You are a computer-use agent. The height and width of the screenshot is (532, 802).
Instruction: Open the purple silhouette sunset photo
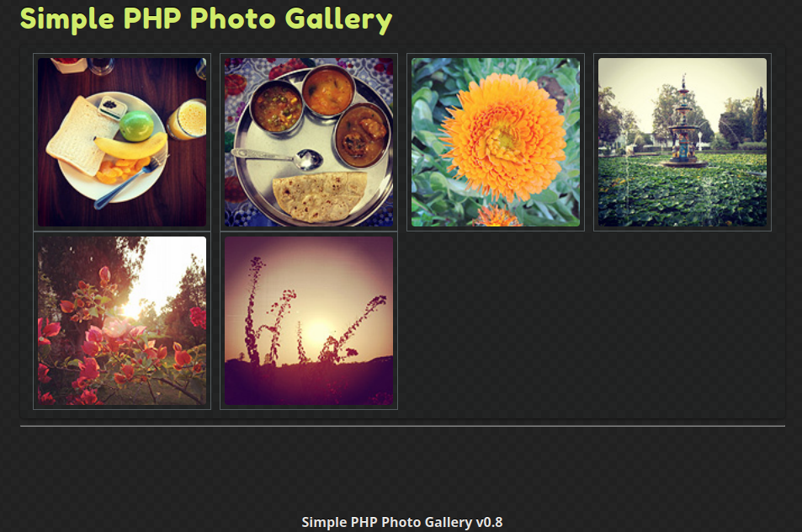coord(309,321)
